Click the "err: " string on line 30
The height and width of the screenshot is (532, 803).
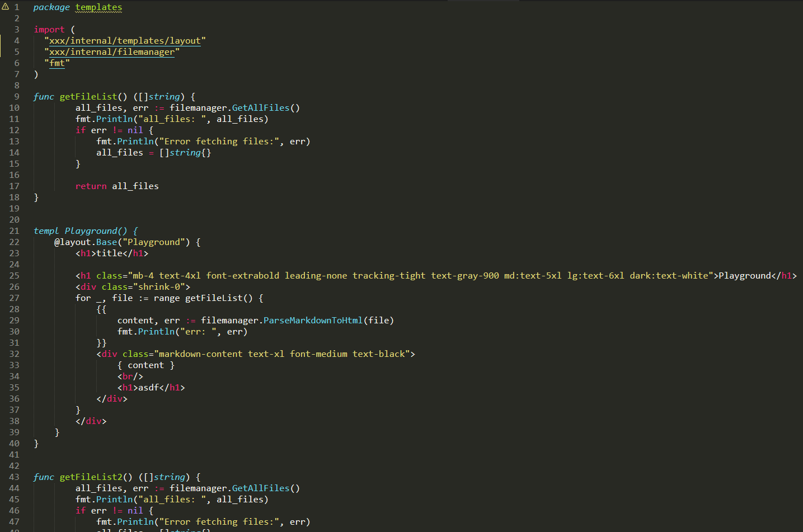coord(198,332)
